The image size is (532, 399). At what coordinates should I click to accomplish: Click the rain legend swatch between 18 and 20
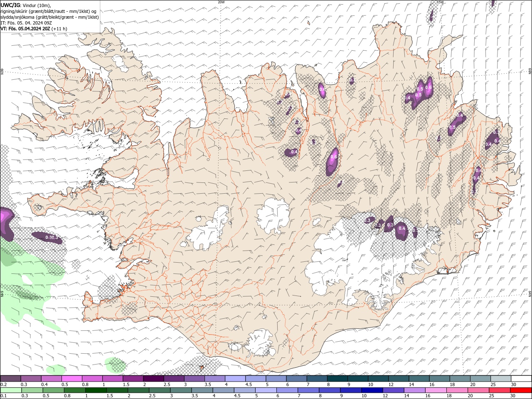coord(456,390)
